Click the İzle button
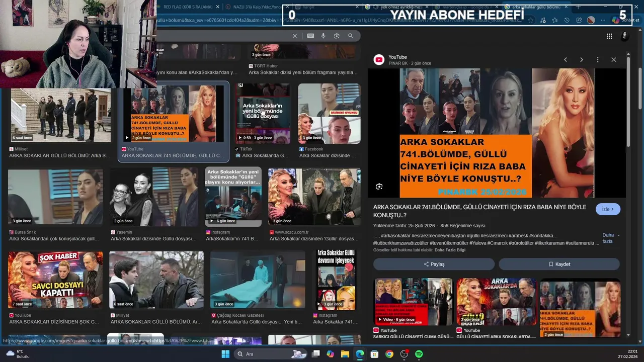The image size is (644, 362). 608,209
